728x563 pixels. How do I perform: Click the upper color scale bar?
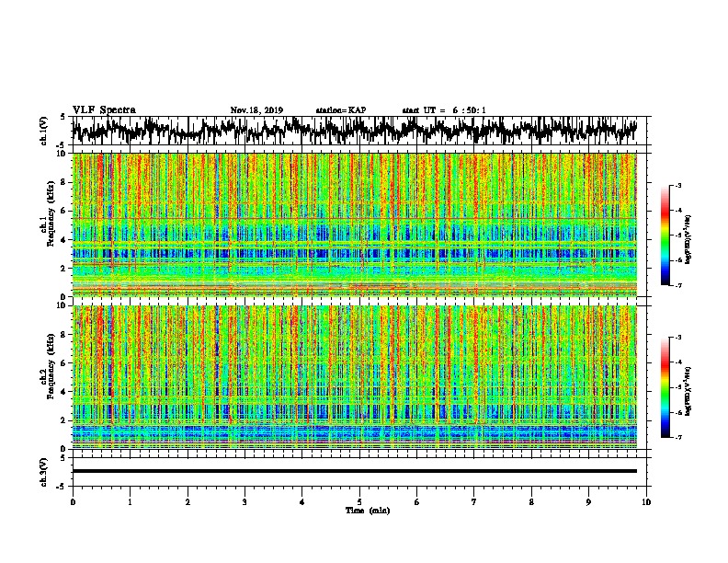[x=665, y=236]
